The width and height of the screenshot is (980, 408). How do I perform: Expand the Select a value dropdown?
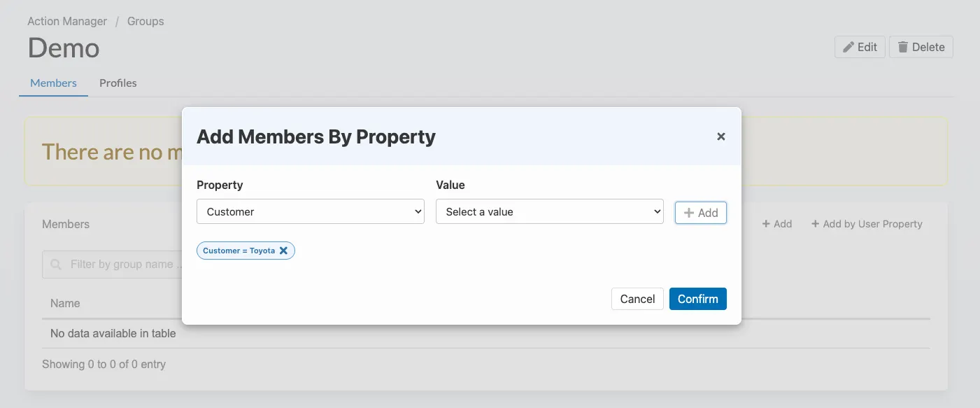click(x=549, y=211)
